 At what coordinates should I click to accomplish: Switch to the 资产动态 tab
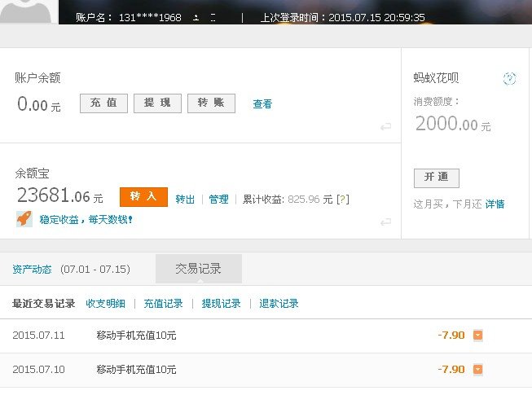pos(32,270)
